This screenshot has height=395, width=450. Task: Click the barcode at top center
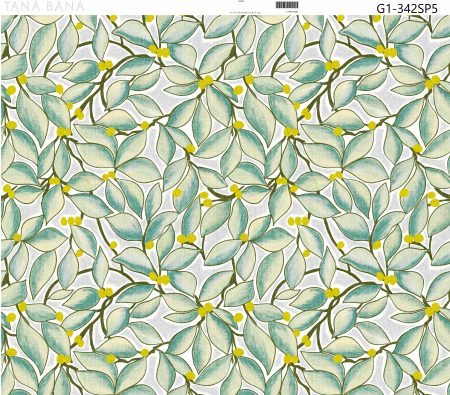coord(287,5)
